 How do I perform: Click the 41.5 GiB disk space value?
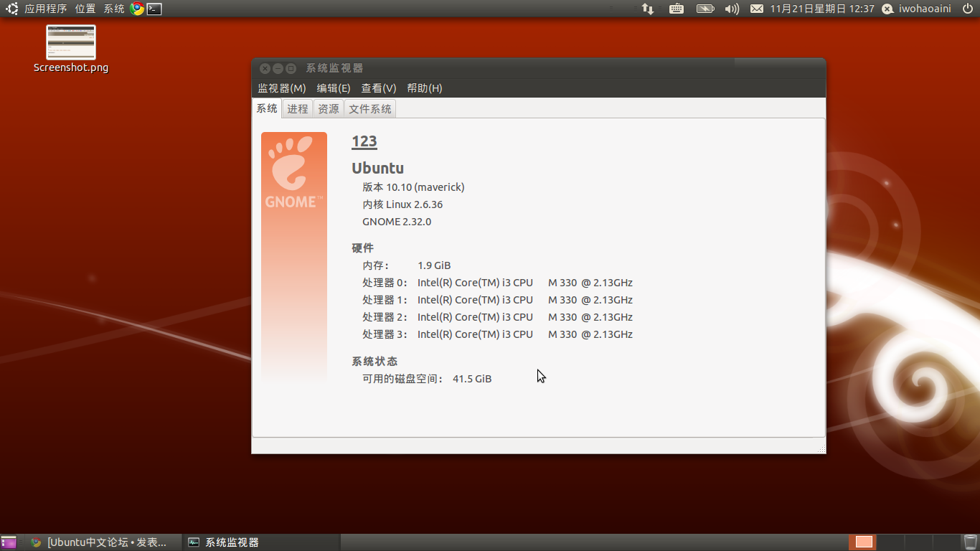(472, 379)
